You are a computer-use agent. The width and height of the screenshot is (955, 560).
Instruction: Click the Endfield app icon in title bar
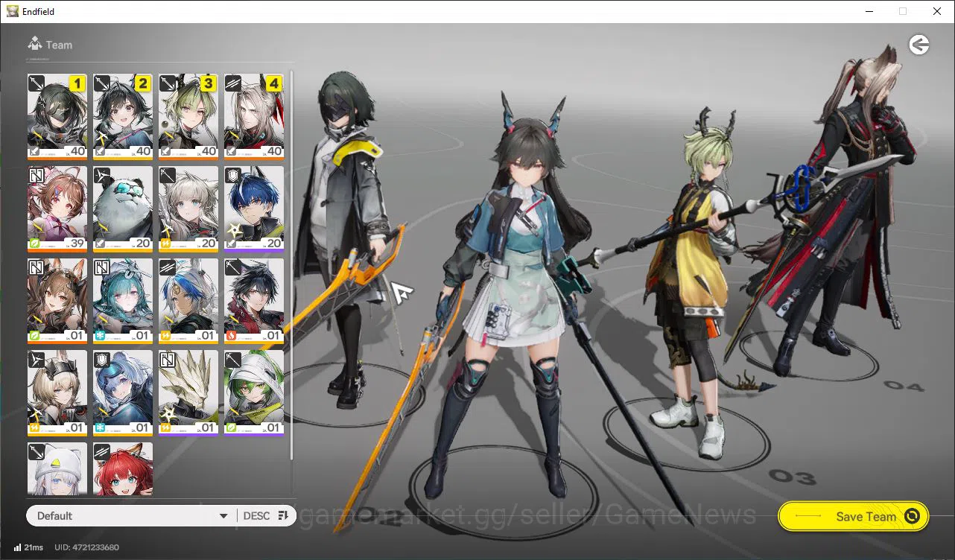13,11
